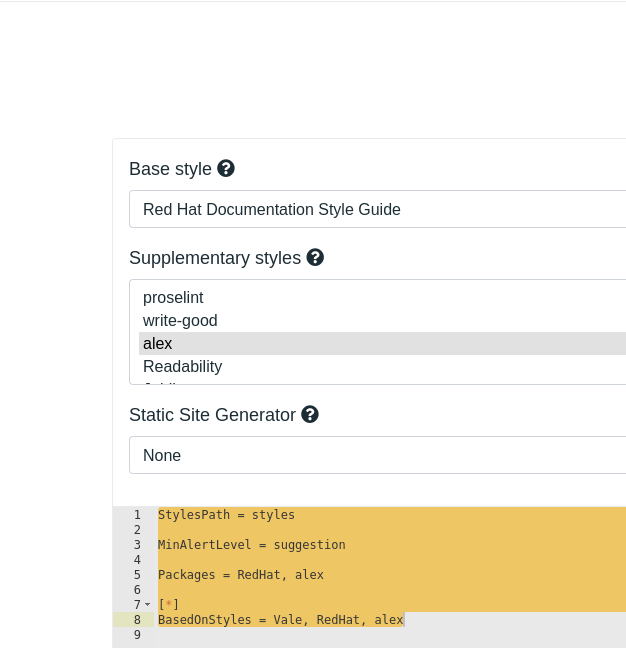The height and width of the screenshot is (648, 626).
Task: Click the Supplementary styles label
Action: tap(215, 258)
